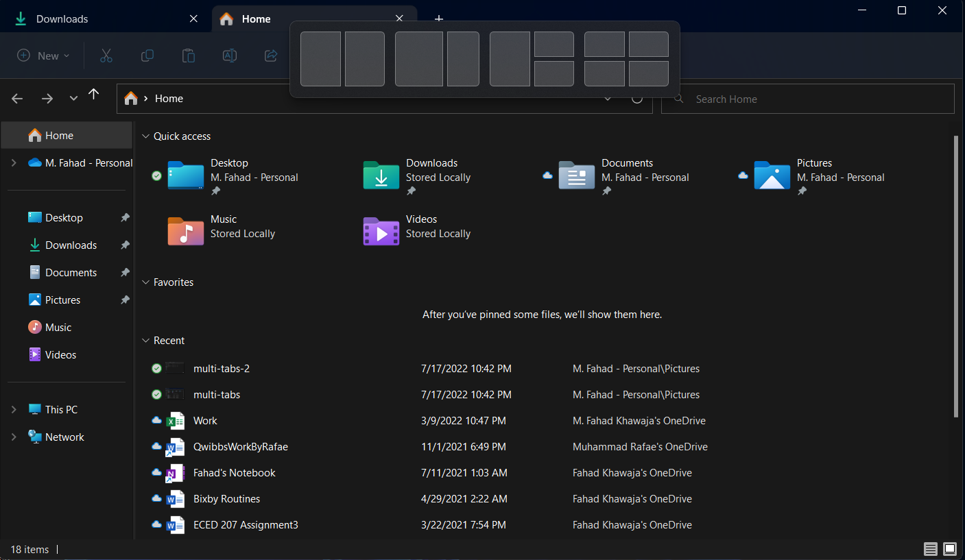Viewport: 965px width, 560px height.
Task: Navigate back using the back arrow
Action: 16,98
